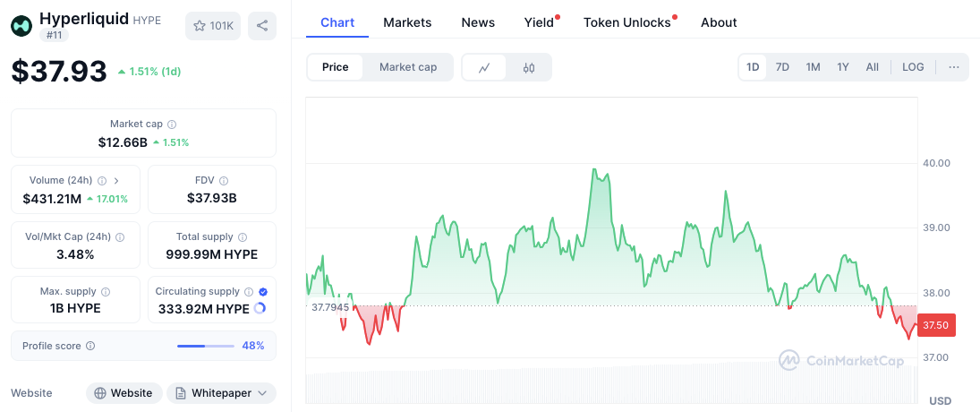980x412 pixels.
Task: Open the Website link button
Action: pos(124,393)
